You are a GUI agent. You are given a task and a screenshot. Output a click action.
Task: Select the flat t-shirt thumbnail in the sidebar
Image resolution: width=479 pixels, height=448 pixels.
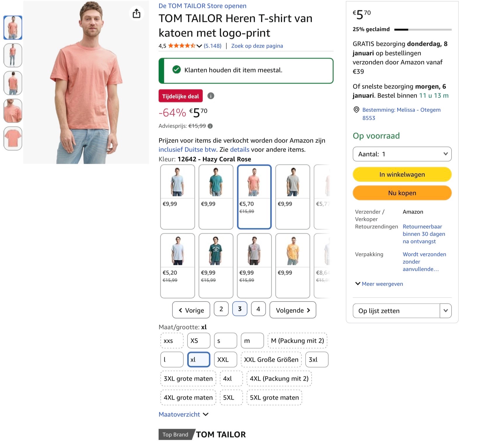tap(13, 138)
